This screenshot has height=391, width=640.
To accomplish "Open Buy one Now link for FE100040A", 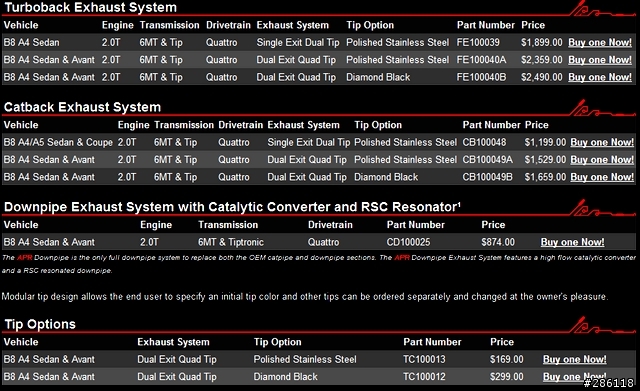I will coord(600,60).
